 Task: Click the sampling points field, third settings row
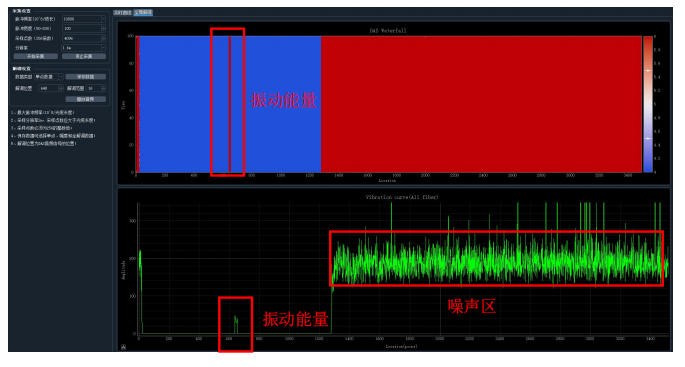(x=84, y=38)
